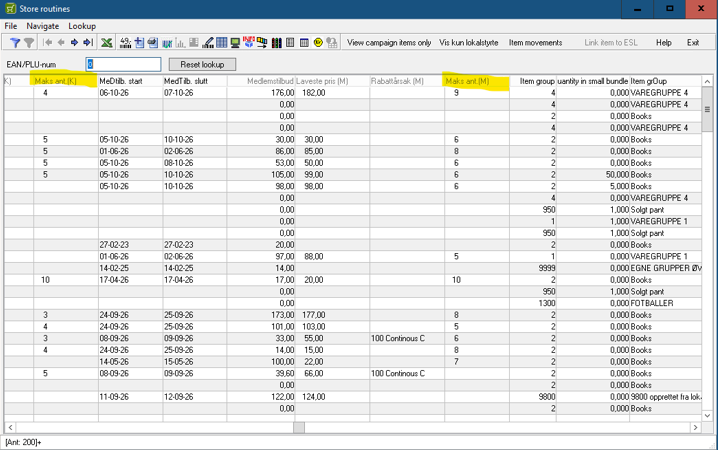Select the 27-02-23 start date cell
This screenshot has height=450, width=718.
[130, 245]
